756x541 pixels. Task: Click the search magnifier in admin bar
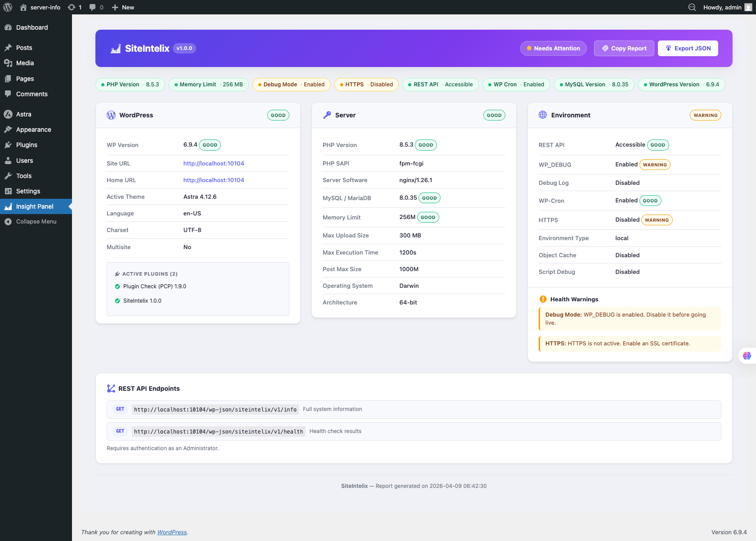tap(692, 7)
